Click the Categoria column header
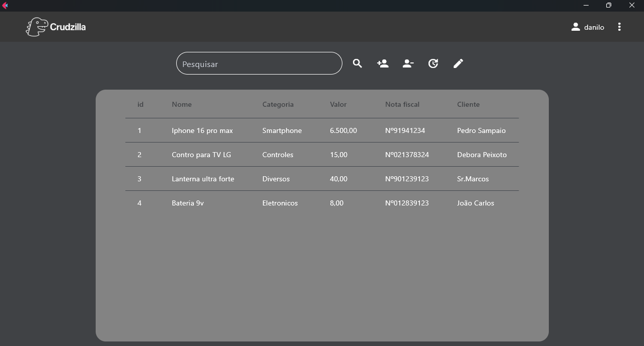Screen dimensions: 644x346 click(278, 104)
